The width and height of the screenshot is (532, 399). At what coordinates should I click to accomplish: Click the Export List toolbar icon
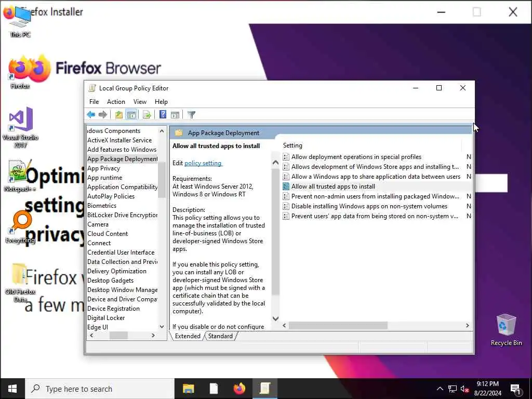pyautogui.click(x=147, y=115)
